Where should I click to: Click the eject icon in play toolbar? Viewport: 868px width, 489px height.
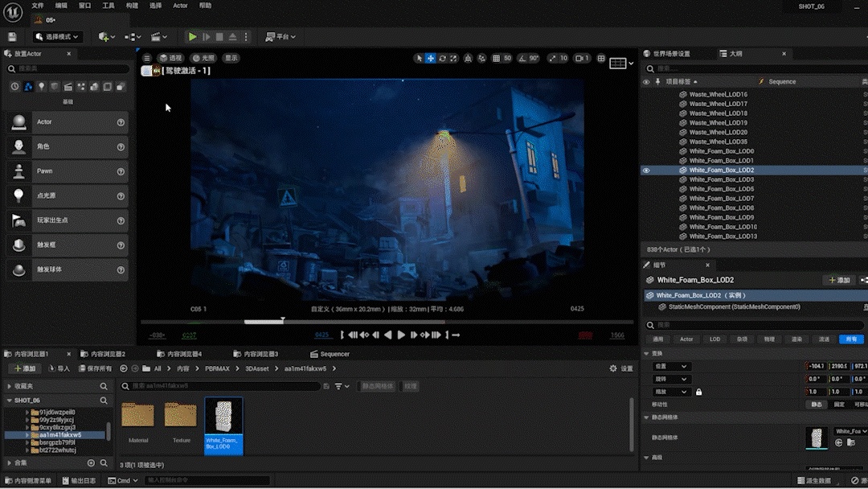click(x=232, y=37)
